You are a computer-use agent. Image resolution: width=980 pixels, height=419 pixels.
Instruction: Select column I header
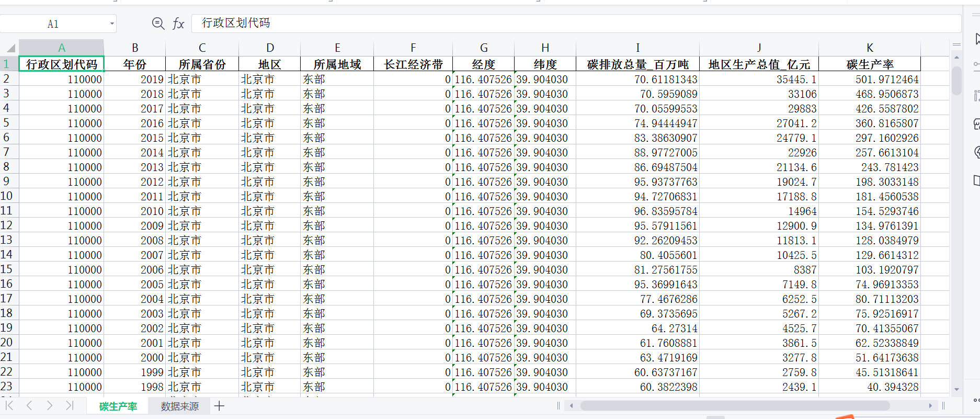click(x=638, y=48)
